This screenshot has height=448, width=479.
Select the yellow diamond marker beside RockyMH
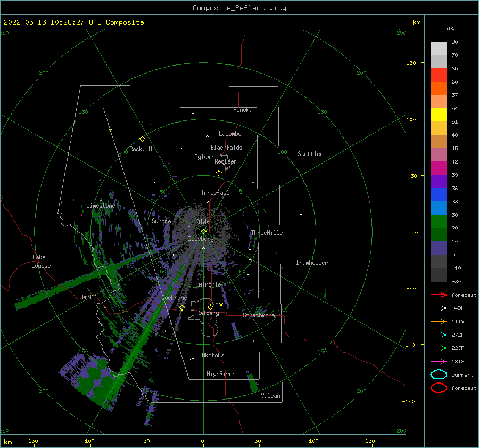coord(142,139)
